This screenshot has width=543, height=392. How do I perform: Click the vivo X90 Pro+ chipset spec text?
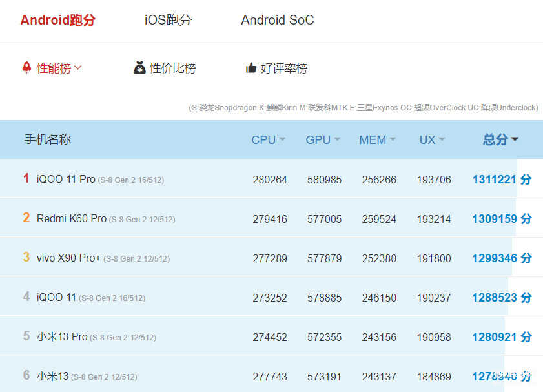pos(136,259)
